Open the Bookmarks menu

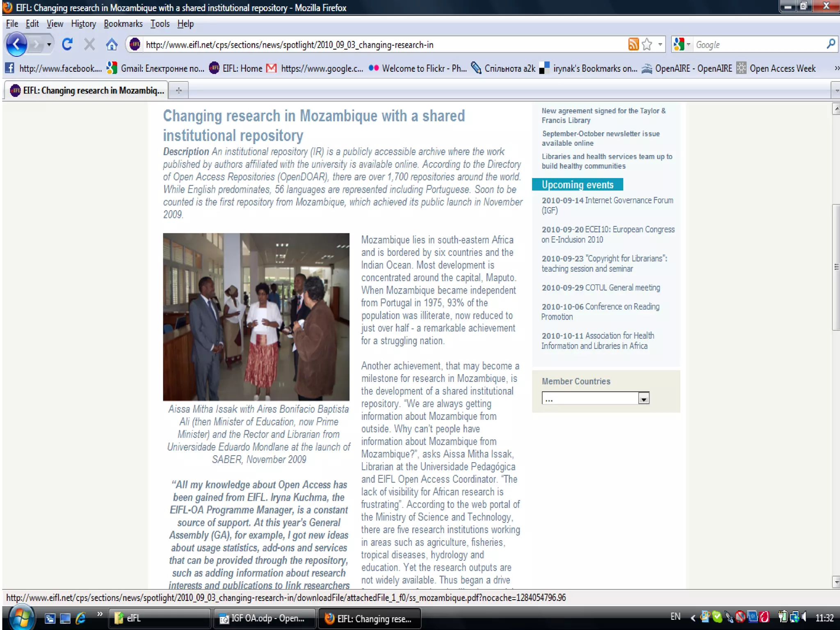coord(123,24)
